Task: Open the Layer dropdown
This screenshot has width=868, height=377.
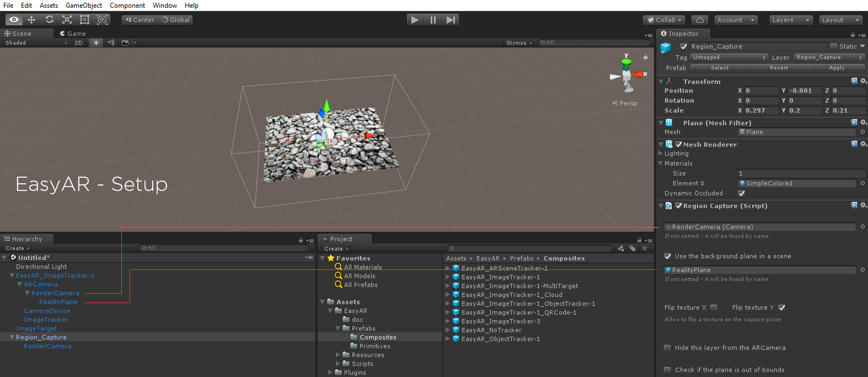Action: pyautogui.click(x=829, y=57)
